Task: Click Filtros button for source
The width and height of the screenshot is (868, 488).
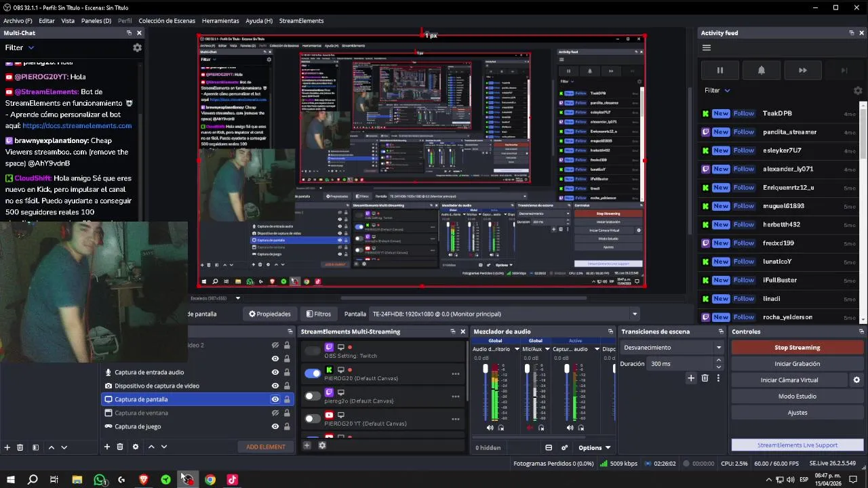Action: tap(319, 314)
